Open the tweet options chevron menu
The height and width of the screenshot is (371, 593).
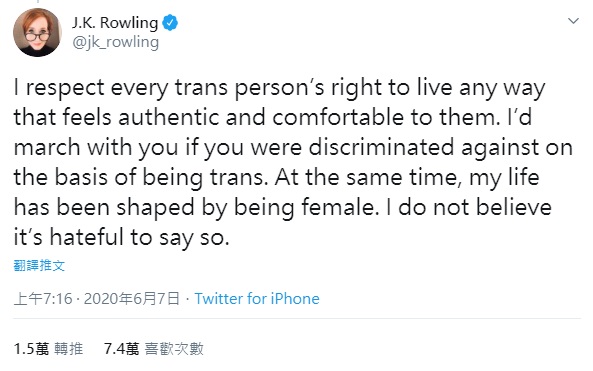[x=573, y=21]
